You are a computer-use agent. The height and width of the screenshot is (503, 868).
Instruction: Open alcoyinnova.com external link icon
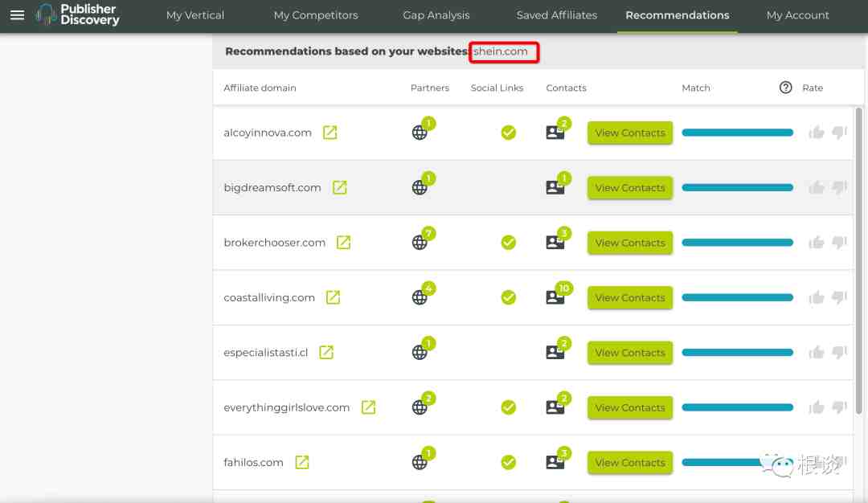(330, 133)
